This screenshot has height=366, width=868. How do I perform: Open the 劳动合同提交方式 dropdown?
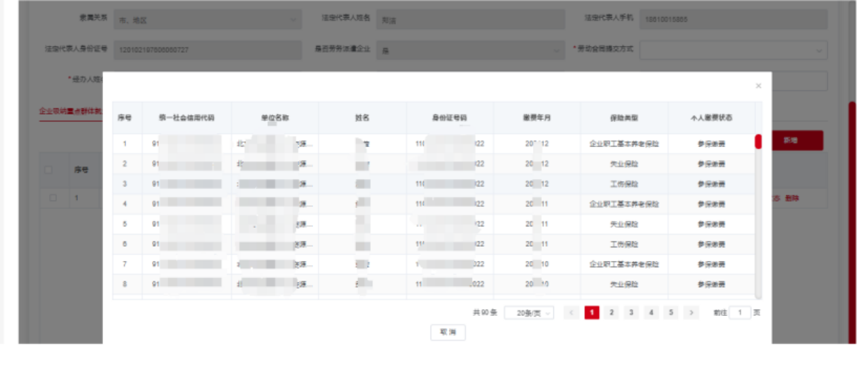point(733,50)
